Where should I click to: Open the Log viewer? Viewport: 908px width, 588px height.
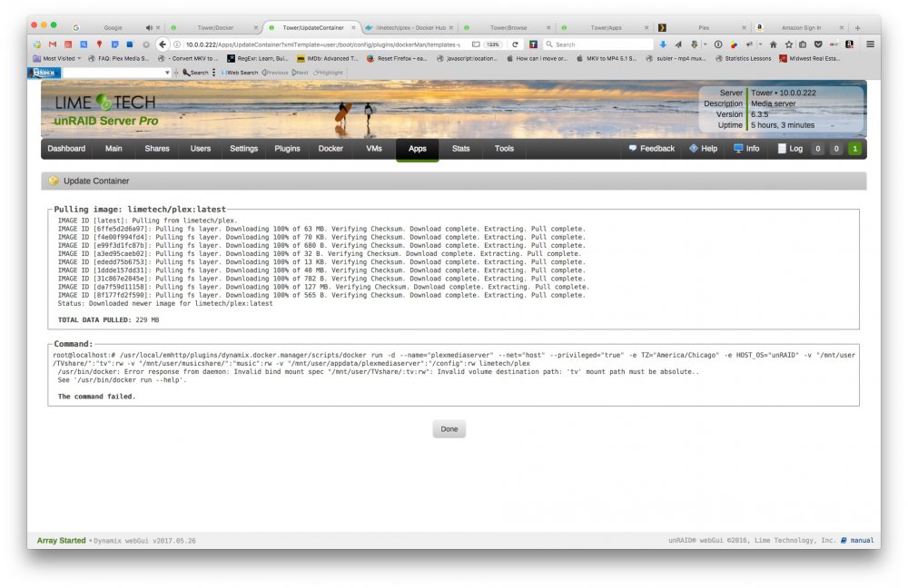(790, 149)
